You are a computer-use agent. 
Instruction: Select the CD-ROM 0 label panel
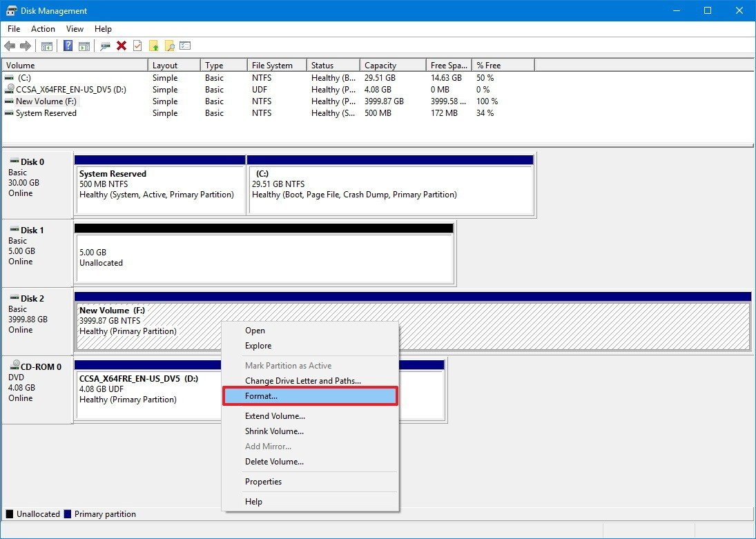[37, 391]
